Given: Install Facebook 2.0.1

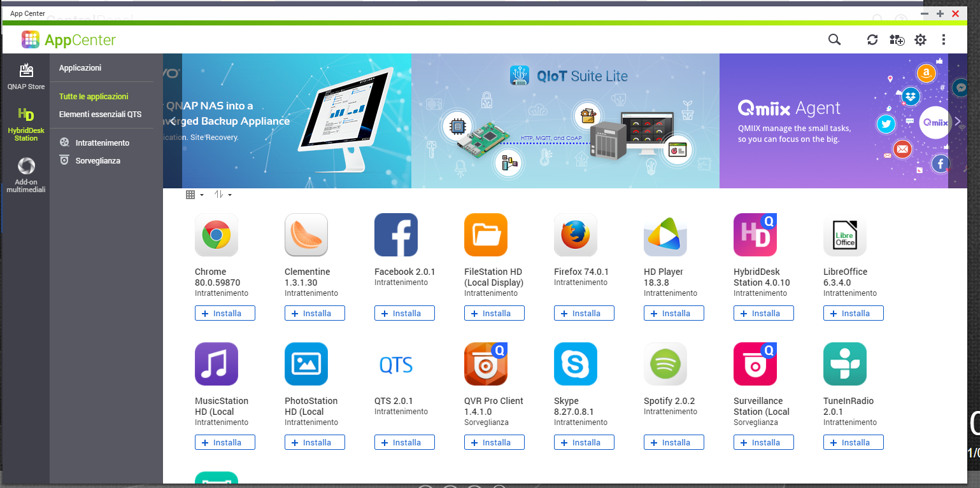Looking at the screenshot, I should (404, 313).
